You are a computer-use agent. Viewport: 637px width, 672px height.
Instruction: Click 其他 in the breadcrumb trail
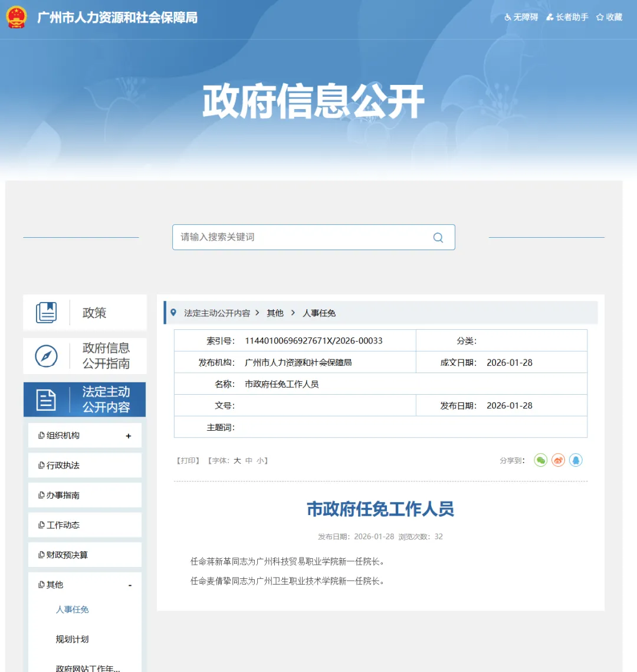point(275,313)
